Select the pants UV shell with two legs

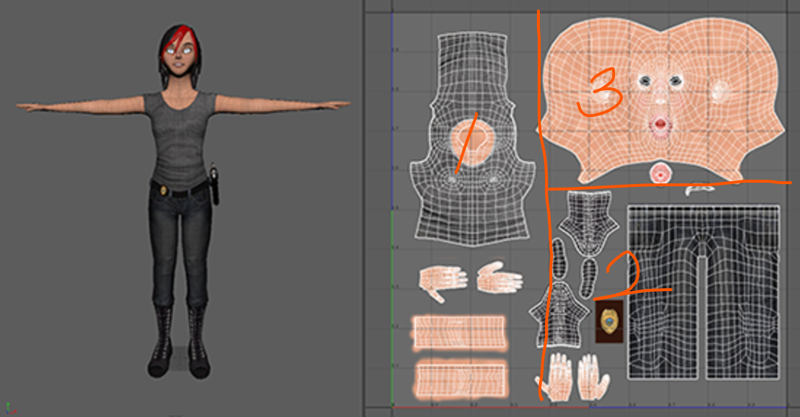pyautogui.click(x=704, y=292)
